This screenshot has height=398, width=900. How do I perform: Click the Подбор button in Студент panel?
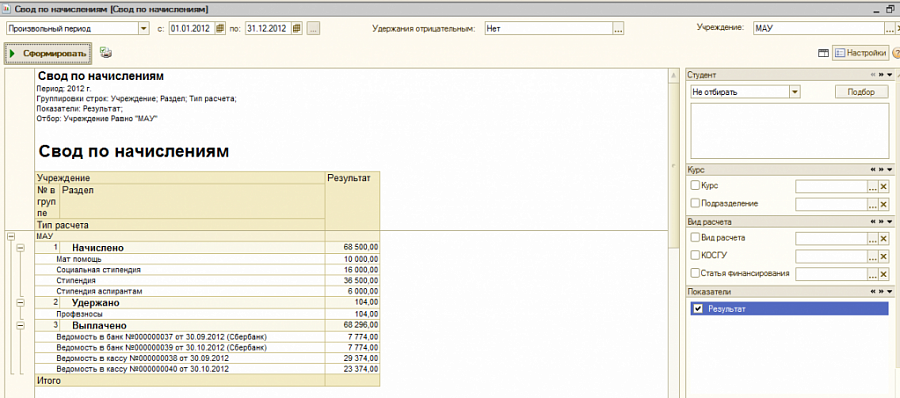pyautogui.click(x=861, y=92)
